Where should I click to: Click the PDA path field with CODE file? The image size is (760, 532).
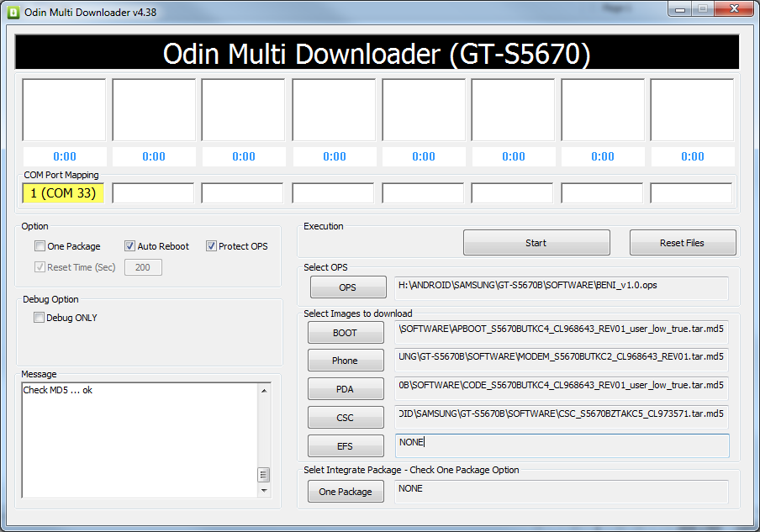(562, 388)
